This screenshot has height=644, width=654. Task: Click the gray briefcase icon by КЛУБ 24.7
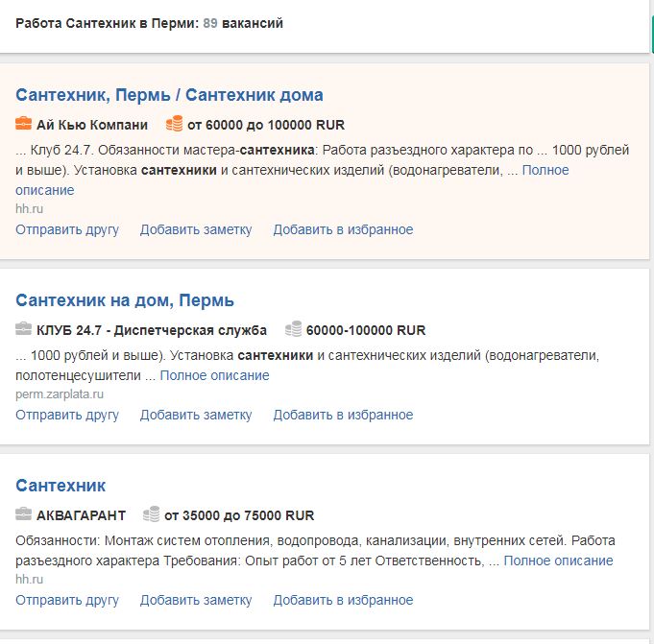pyautogui.click(x=23, y=329)
